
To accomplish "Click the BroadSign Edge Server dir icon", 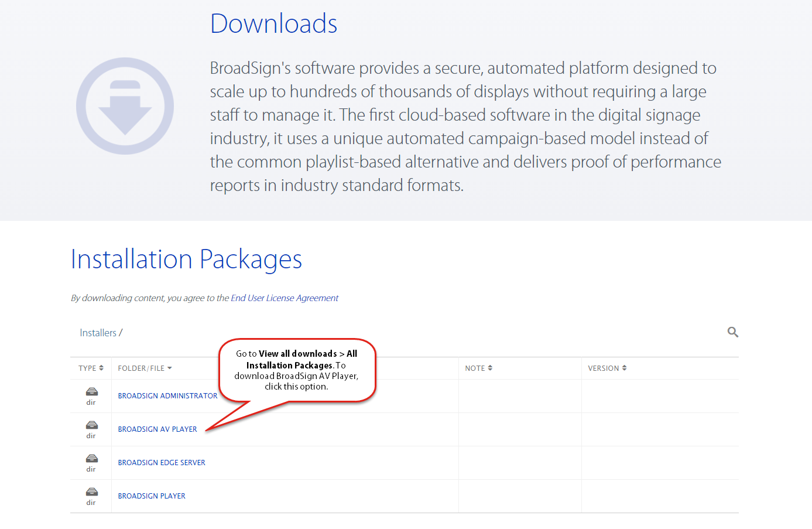I will 91,459.
